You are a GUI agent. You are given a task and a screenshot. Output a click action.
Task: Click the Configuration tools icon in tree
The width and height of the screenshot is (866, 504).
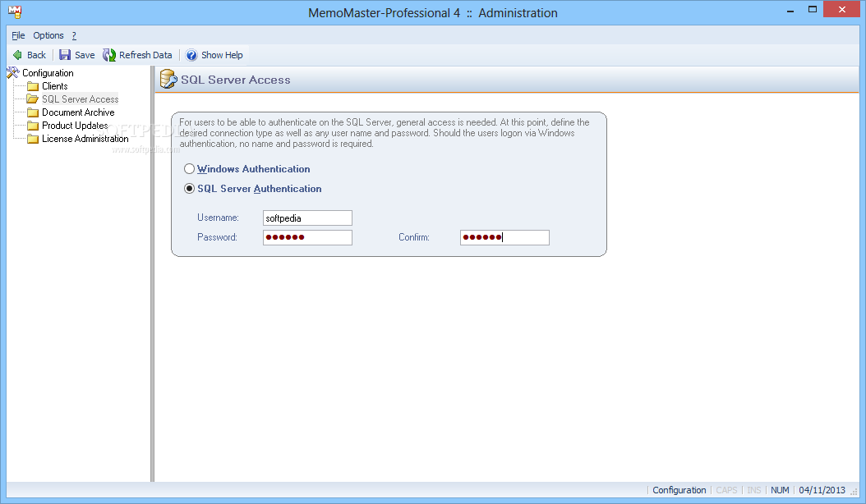(x=12, y=72)
